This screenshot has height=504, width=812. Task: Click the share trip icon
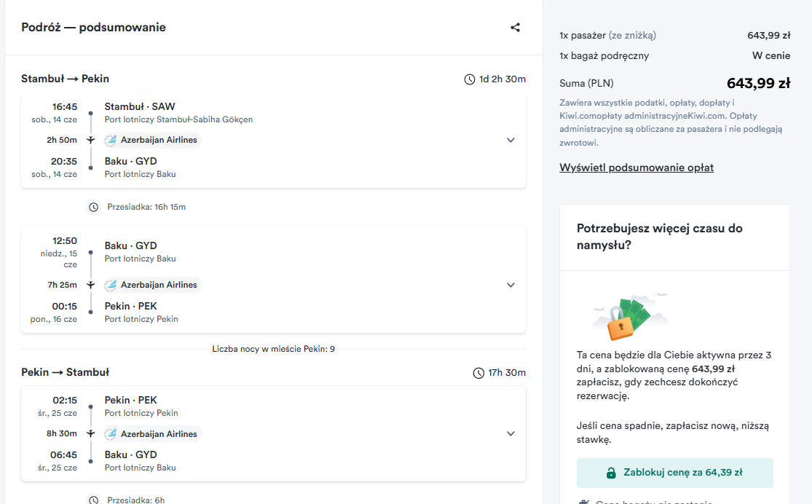(x=516, y=28)
